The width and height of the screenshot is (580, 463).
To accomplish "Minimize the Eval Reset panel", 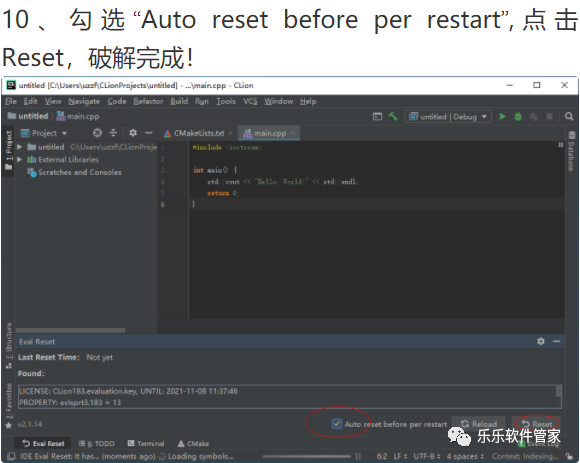I will click(557, 341).
